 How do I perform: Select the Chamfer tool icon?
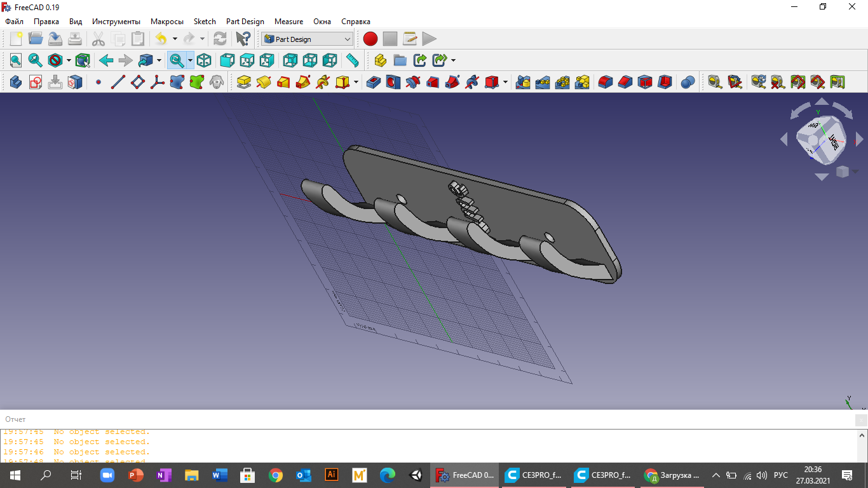coord(625,82)
